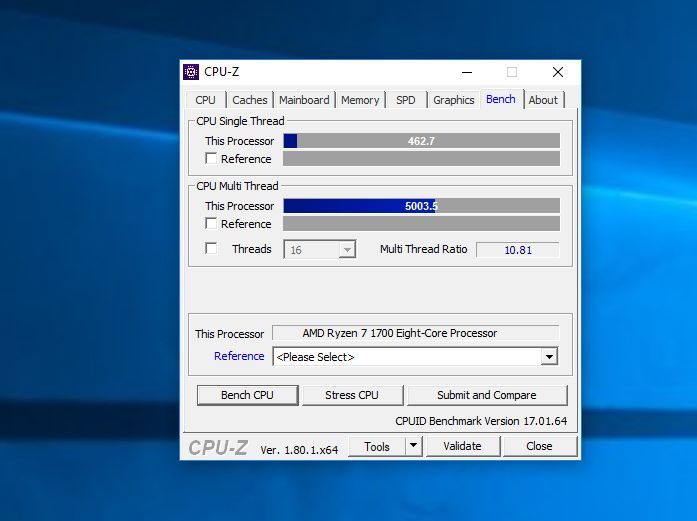
Task: Switch to the Graphics tab
Action: 454,100
